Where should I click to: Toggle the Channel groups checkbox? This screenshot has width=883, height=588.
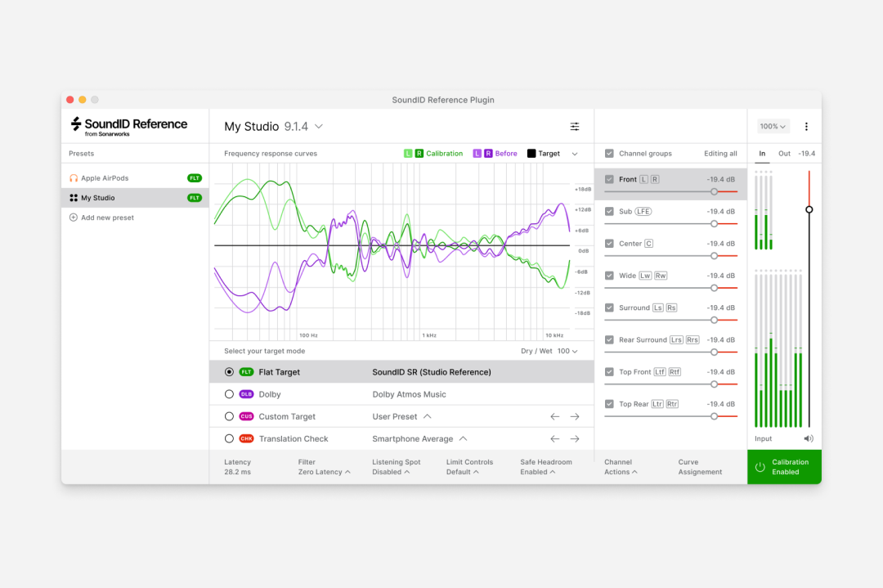(x=609, y=154)
